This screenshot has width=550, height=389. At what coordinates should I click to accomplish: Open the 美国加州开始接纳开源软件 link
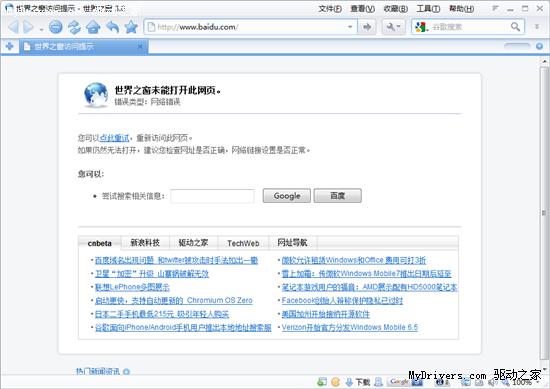[326, 314]
